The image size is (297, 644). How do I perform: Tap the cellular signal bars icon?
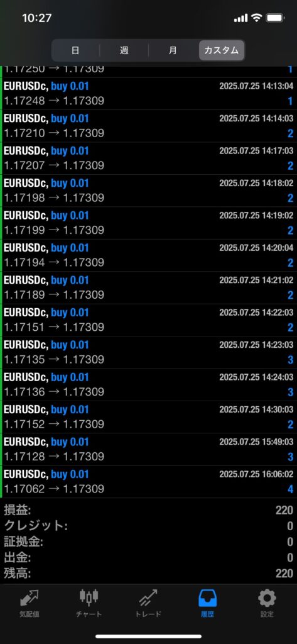[x=240, y=18]
